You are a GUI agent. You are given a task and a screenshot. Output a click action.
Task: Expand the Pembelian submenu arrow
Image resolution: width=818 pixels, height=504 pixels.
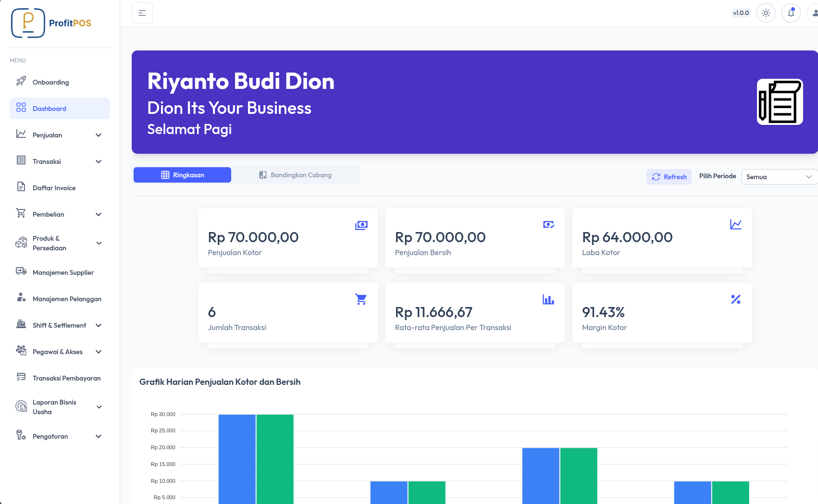click(99, 214)
